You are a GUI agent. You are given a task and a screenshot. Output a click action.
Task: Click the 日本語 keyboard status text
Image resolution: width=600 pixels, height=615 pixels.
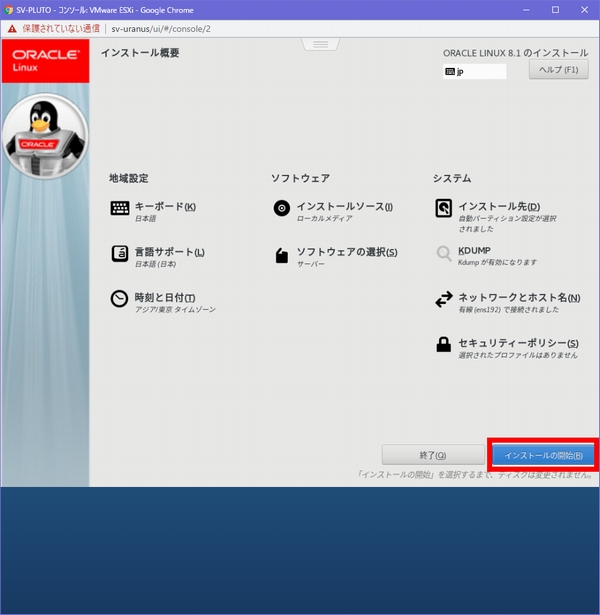pyautogui.click(x=145, y=218)
